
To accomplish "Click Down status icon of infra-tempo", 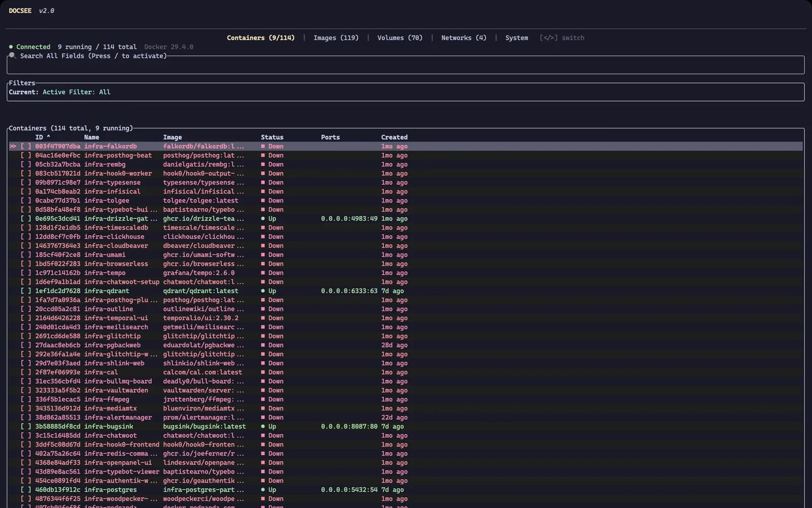I will [263, 273].
